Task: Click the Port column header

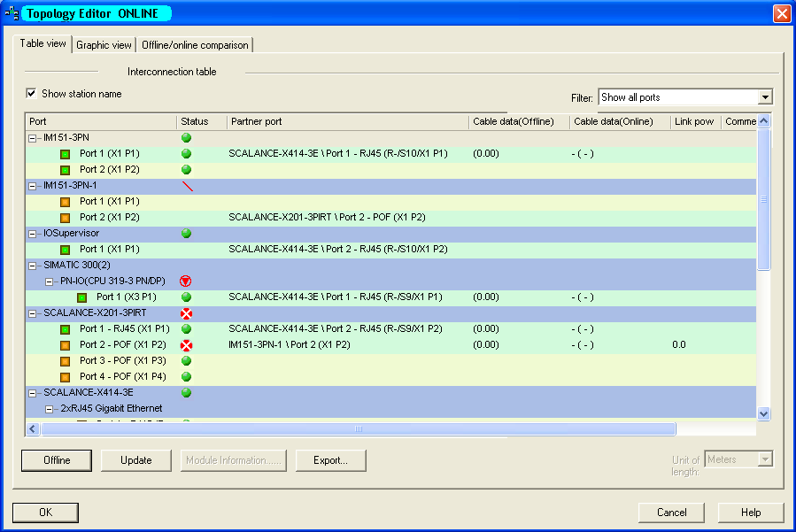Action: tap(101, 121)
